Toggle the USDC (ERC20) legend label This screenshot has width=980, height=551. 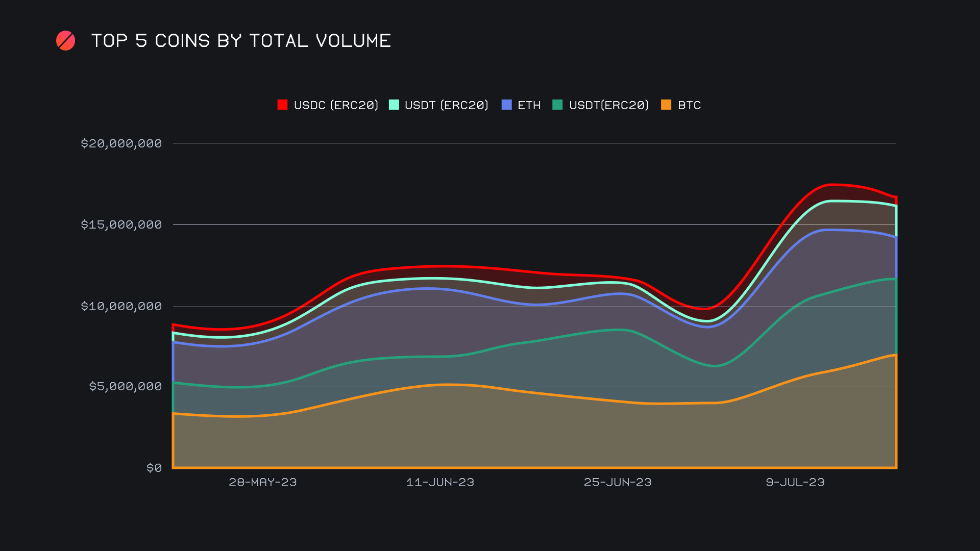[x=336, y=105]
